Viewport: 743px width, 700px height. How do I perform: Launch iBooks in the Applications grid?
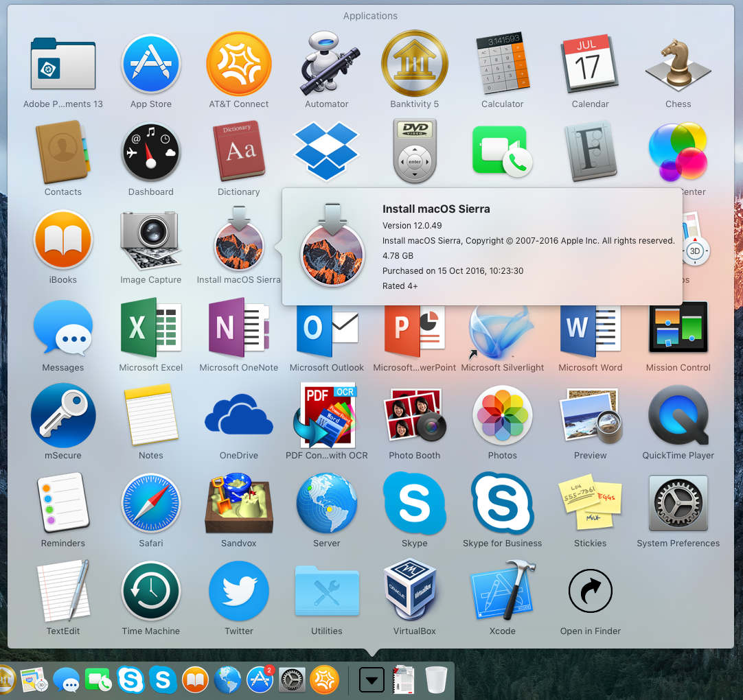click(63, 240)
